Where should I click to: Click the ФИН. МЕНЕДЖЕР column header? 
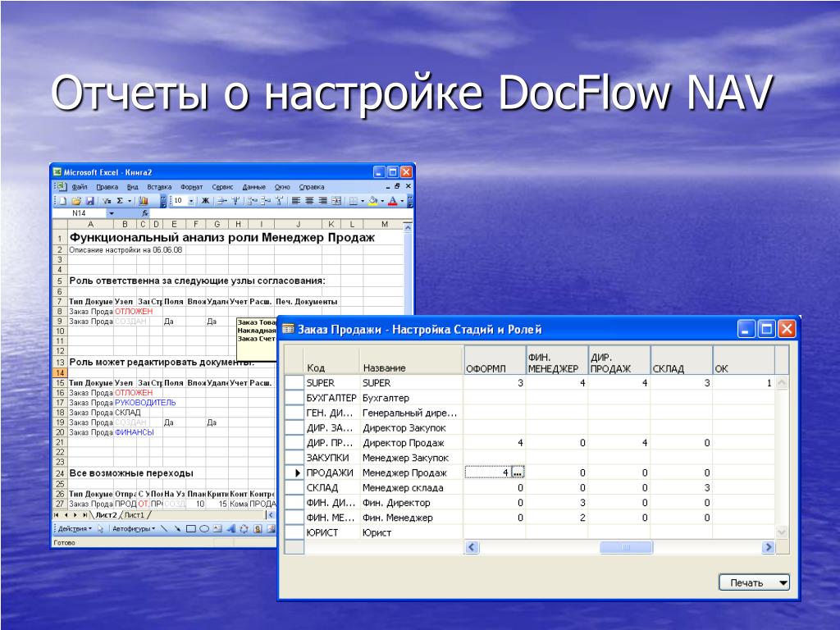point(557,360)
